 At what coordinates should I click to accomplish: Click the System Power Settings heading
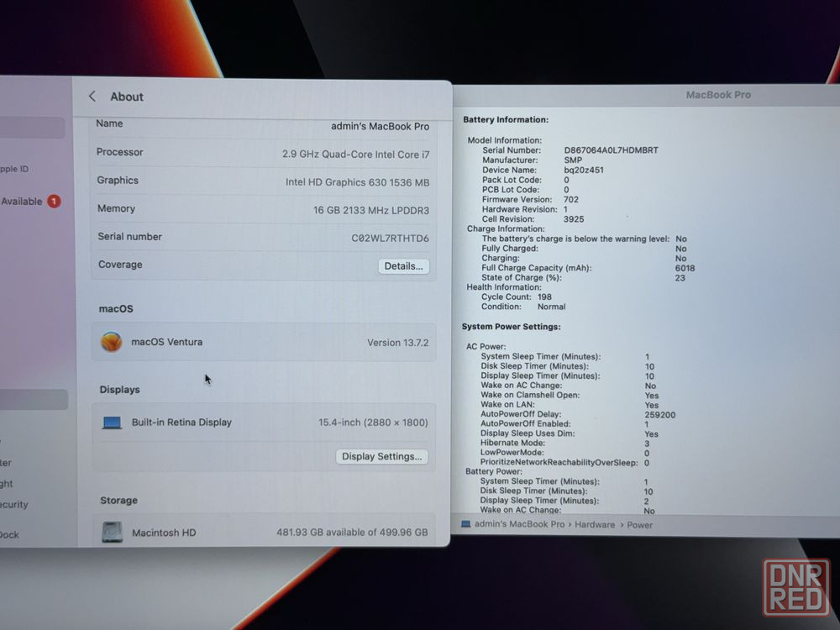coord(511,327)
